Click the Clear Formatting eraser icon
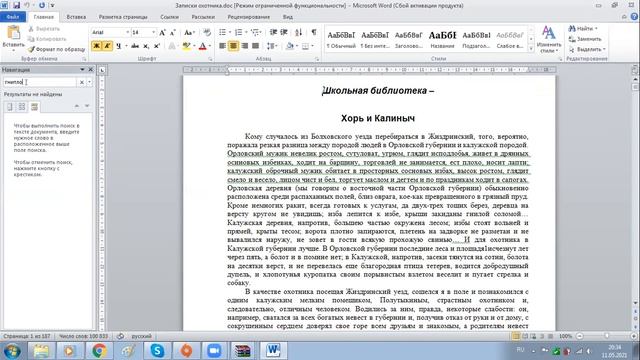 [207, 32]
